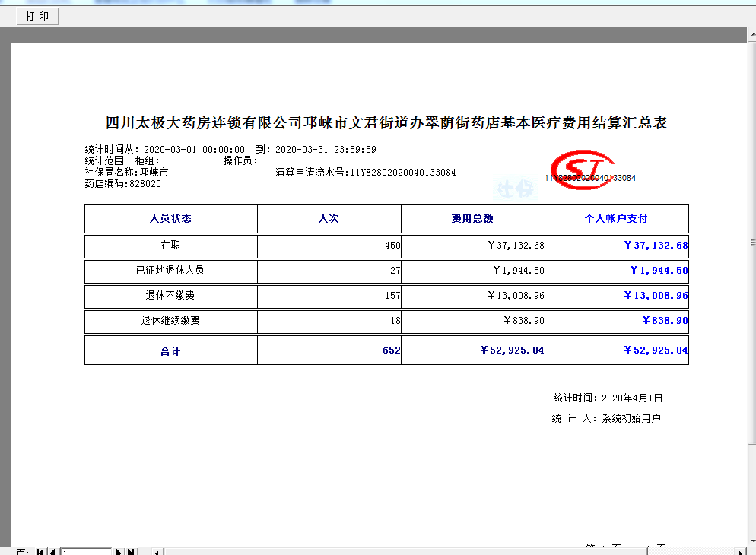Screen dimensions: 756x555
Task: Click the 652 total person-count cell
Action: pos(329,350)
